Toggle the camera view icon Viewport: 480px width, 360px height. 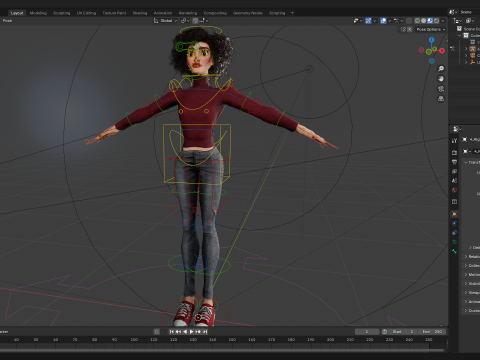441,89
